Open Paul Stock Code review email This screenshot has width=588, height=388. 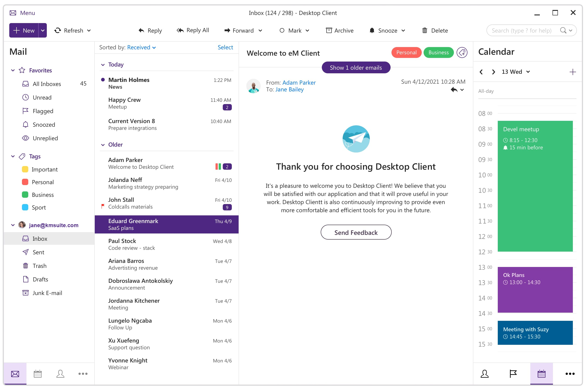tap(167, 245)
